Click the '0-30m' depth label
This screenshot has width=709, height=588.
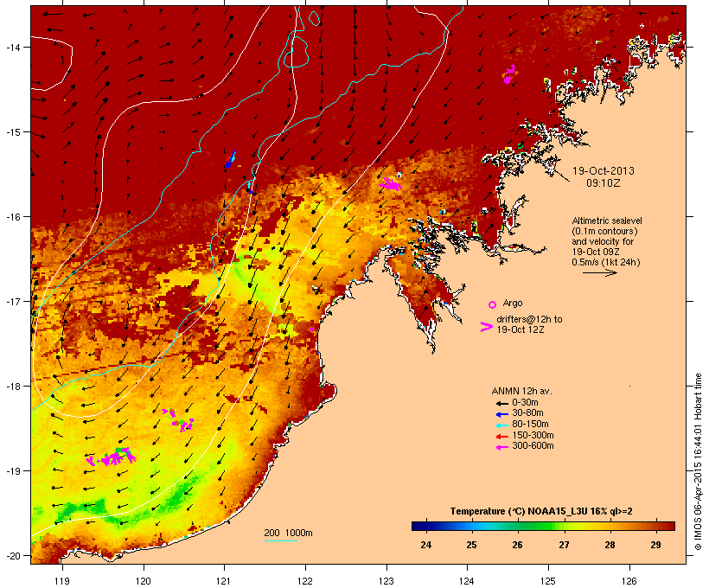(x=525, y=403)
